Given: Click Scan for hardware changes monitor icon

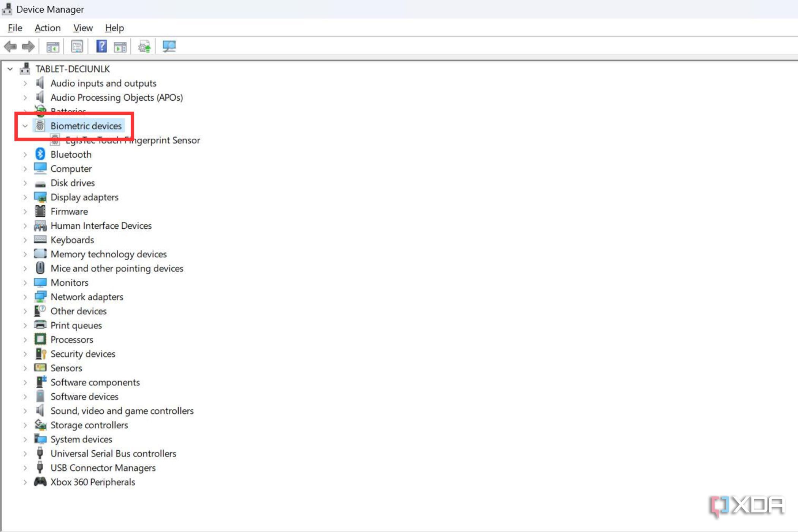Looking at the screenshot, I should tap(169, 47).
